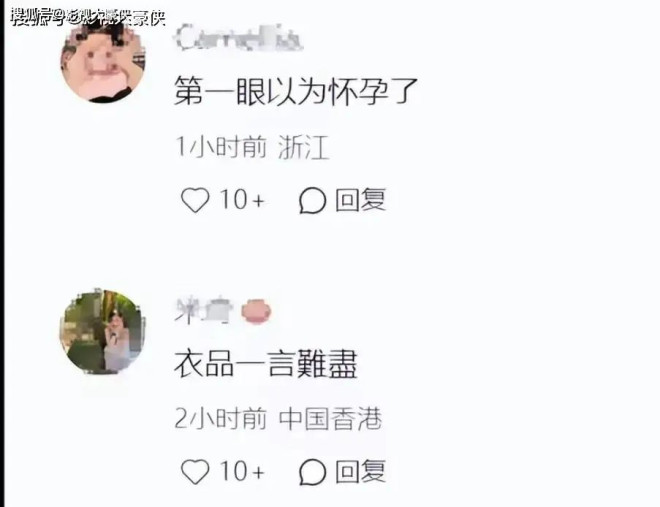Click the 1小时前 浙江 timestamp line
The image size is (660, 507).
pyautogui.click(x=252, y=147)
